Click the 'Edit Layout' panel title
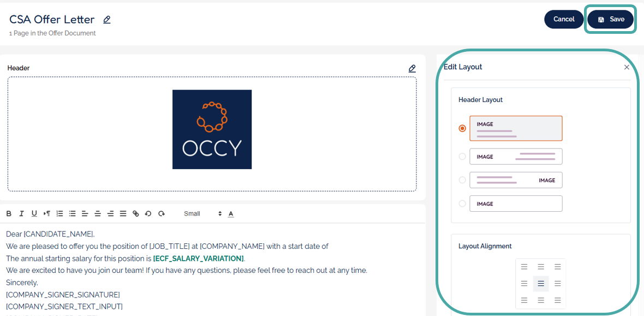Image resolution: width=644 pixels, height=316 pixels. click(x=463, y=67)
